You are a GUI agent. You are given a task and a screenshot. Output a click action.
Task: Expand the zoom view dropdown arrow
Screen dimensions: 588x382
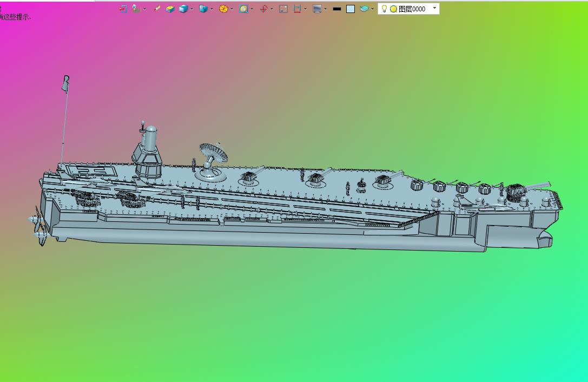(252, 9)
